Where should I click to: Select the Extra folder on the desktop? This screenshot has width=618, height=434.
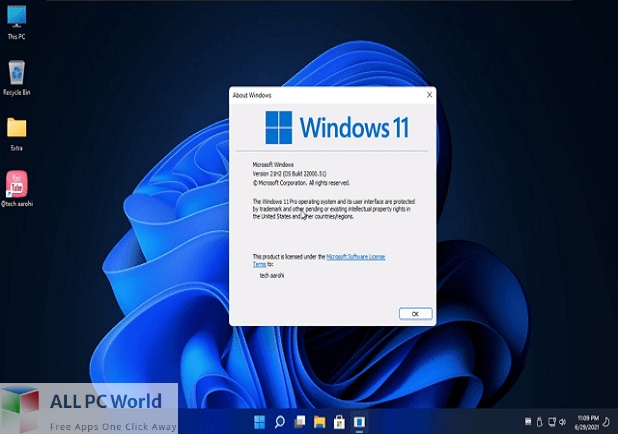17,134
